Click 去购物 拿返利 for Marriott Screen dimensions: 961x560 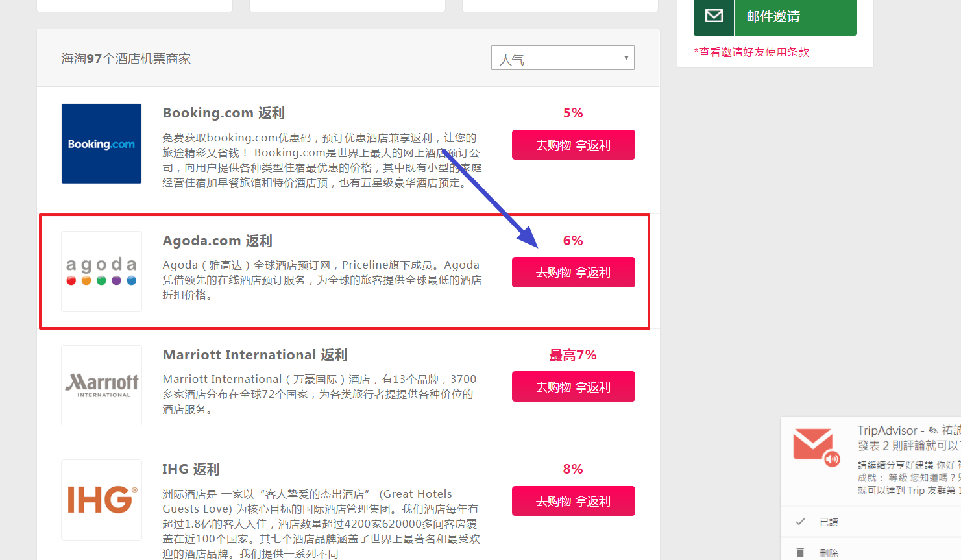click(573, 387)
